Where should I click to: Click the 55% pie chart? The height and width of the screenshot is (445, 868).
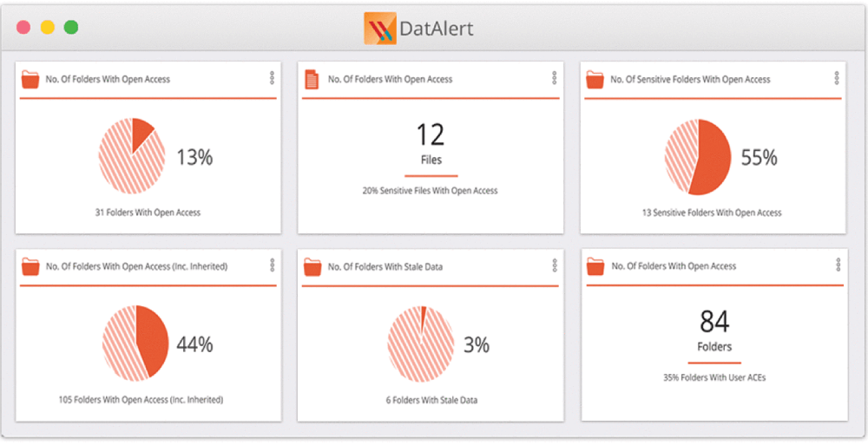[x=698, y=157]
